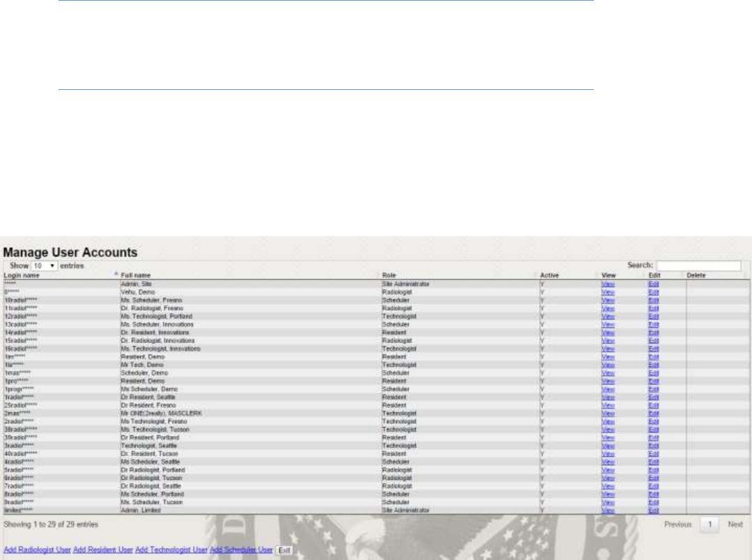Sort table by Login name column
The height and width of the screenshot is (560, 752).
coord(22,275)
